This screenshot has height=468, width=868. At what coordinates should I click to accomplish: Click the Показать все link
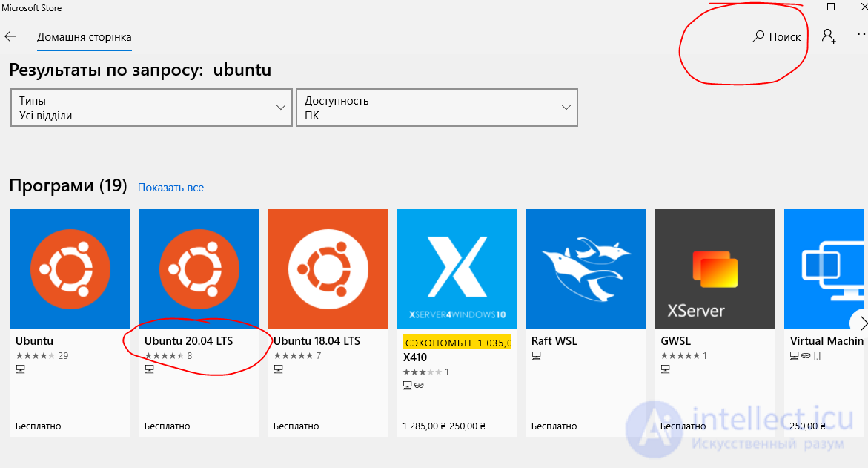tap(170, 187)
